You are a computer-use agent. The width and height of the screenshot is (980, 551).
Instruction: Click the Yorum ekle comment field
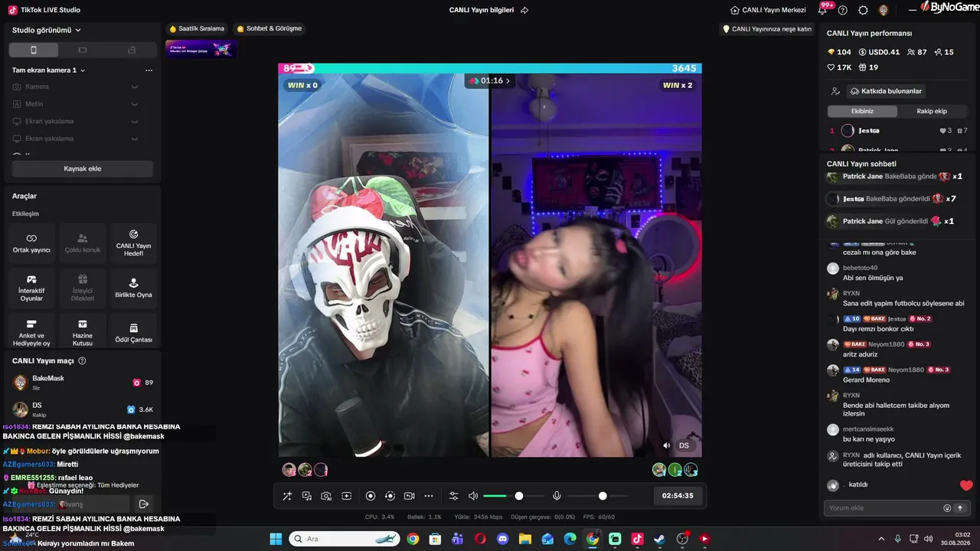(x=884, y=508)
